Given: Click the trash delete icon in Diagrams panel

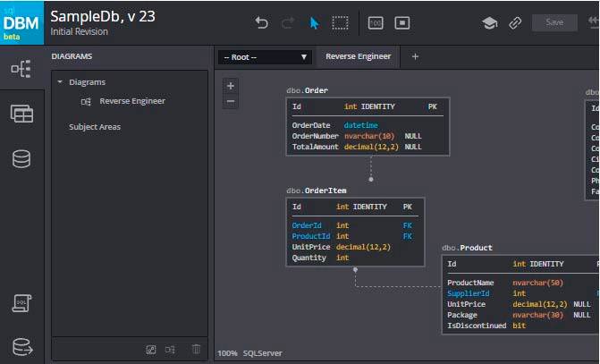Looking at the screenshot, I should [196, 349].
